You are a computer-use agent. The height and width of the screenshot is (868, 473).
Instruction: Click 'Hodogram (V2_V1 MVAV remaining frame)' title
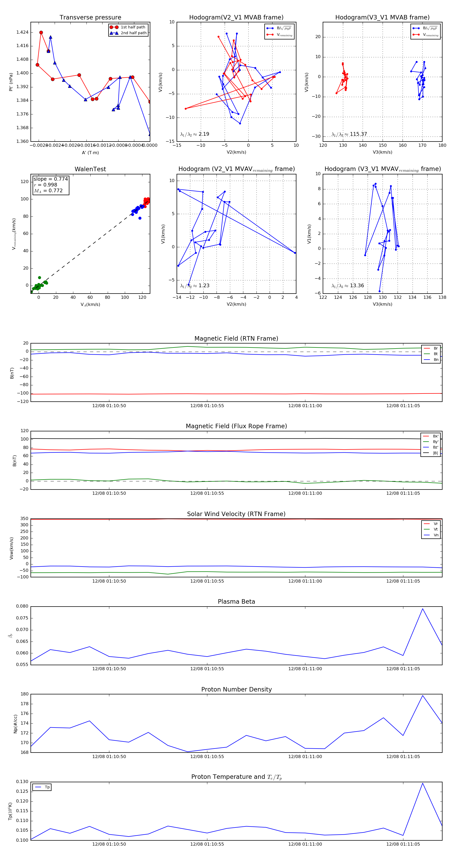pos(236,169)
